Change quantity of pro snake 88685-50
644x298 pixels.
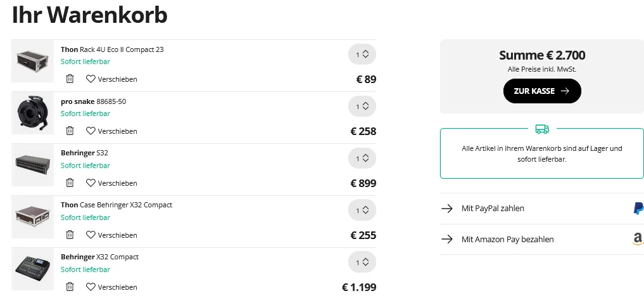coord(362,107)
